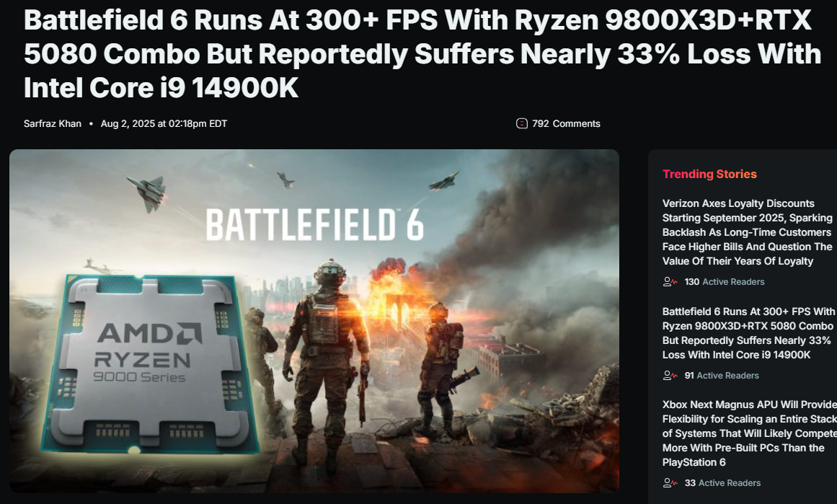Viewport: 837px width, 504px height.
Task: Click the 792 comment count number
Action: coord(540,124)
